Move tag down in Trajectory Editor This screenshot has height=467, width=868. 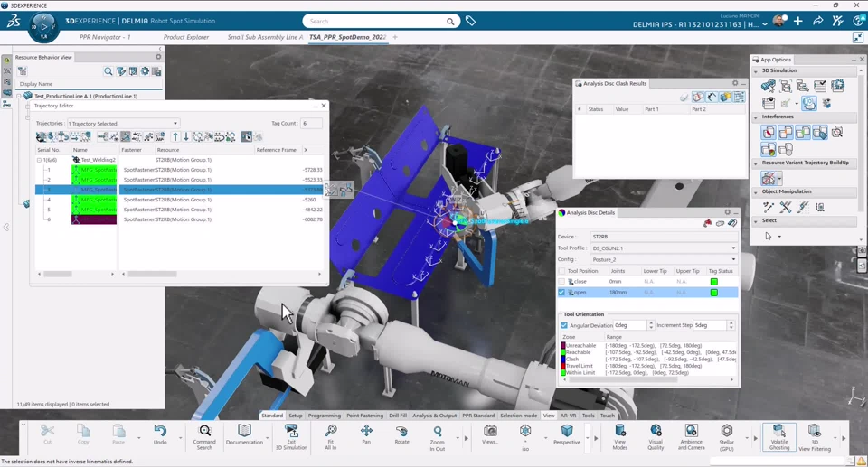[186, 136]
